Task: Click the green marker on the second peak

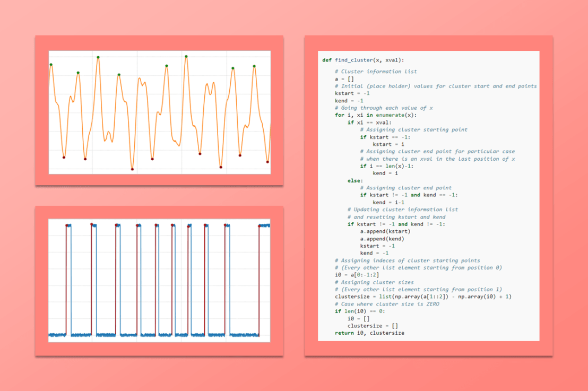Action: tap(77, 73)
